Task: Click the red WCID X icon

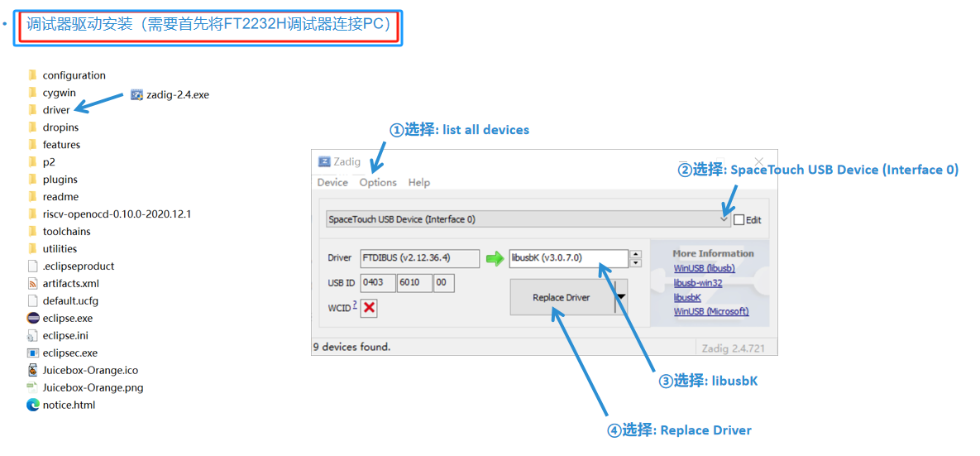Action: pyautogui.click(x=369, y=308)
